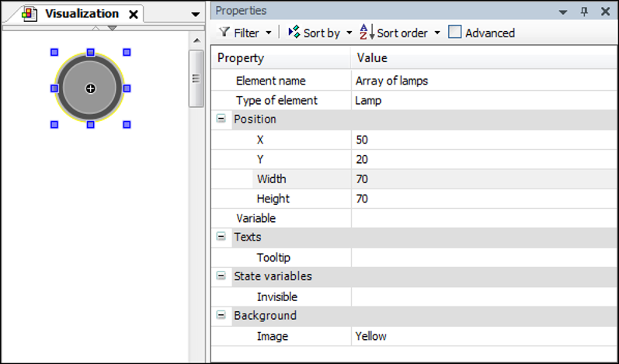619x364 pixels.
Task: Select the lamp element's right-middle resize handle
Action: click(127, 88)
